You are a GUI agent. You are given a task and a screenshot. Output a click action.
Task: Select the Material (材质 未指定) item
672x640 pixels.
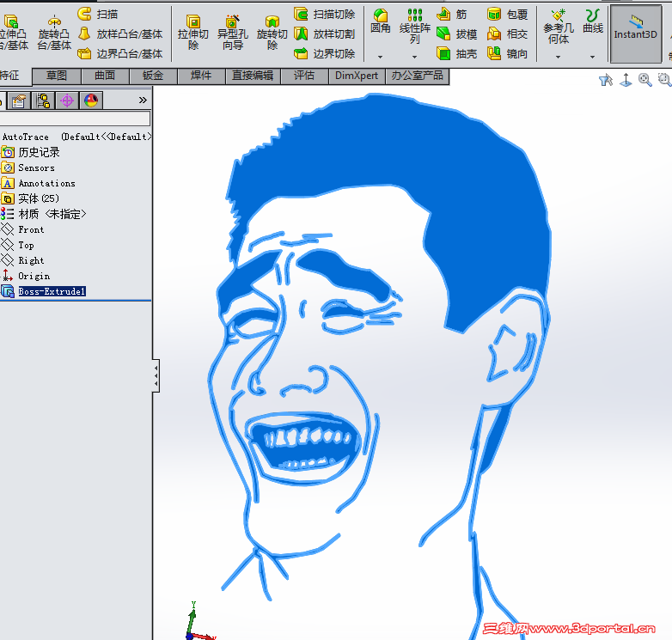[x=44, y=214]
